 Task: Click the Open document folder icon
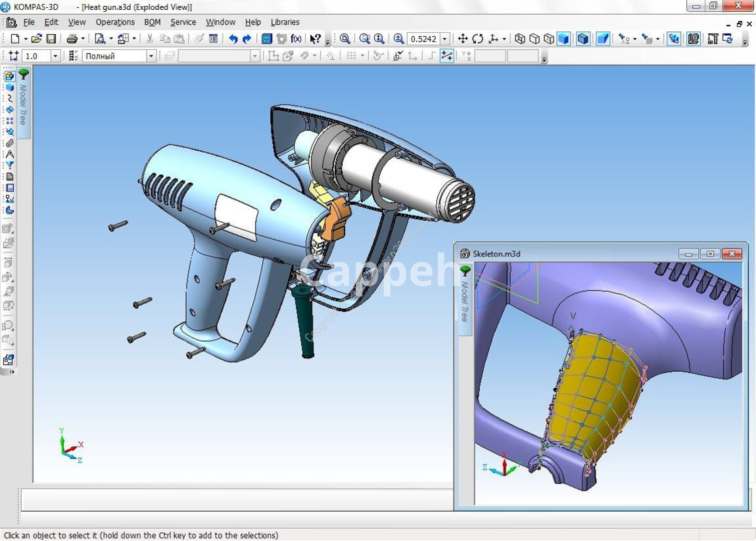pyautogui.click(x=36, y=39)
